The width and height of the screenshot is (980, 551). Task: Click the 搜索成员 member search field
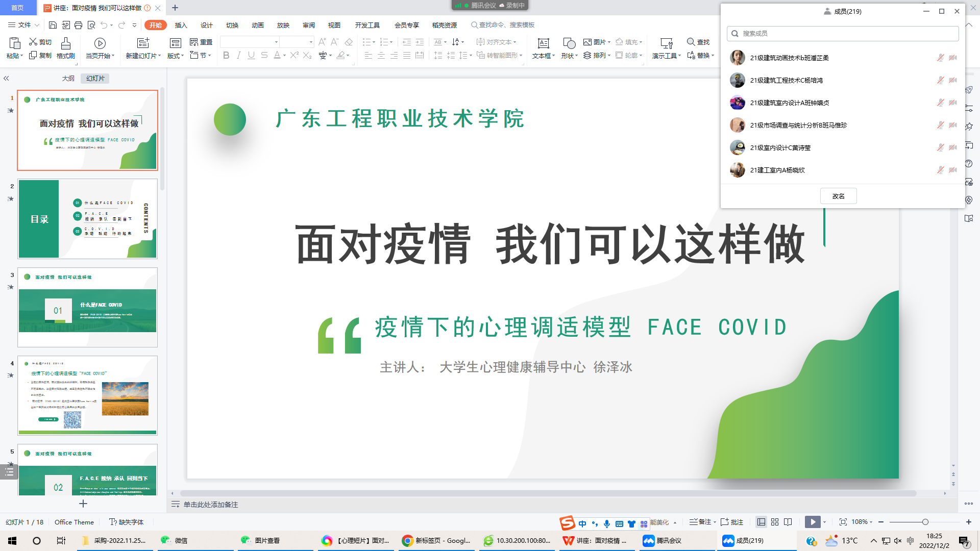coord(842,33)
